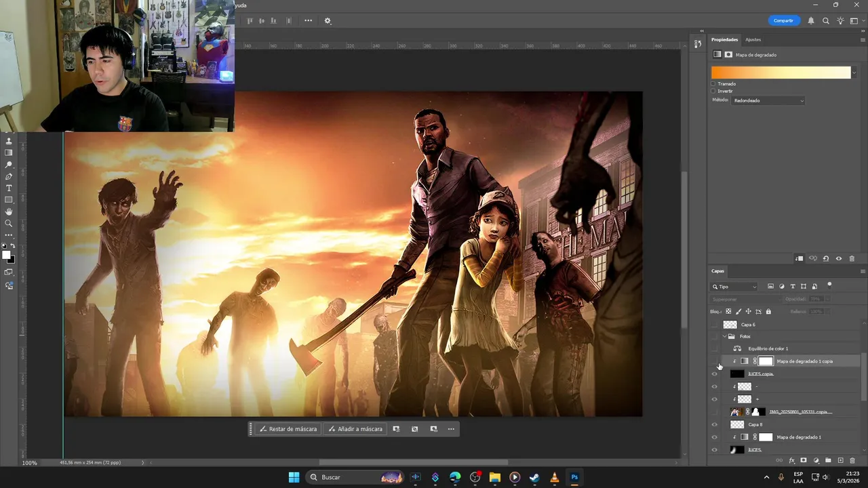
Task: Click Restar de máscara button
Action: (x=288, y=429)
